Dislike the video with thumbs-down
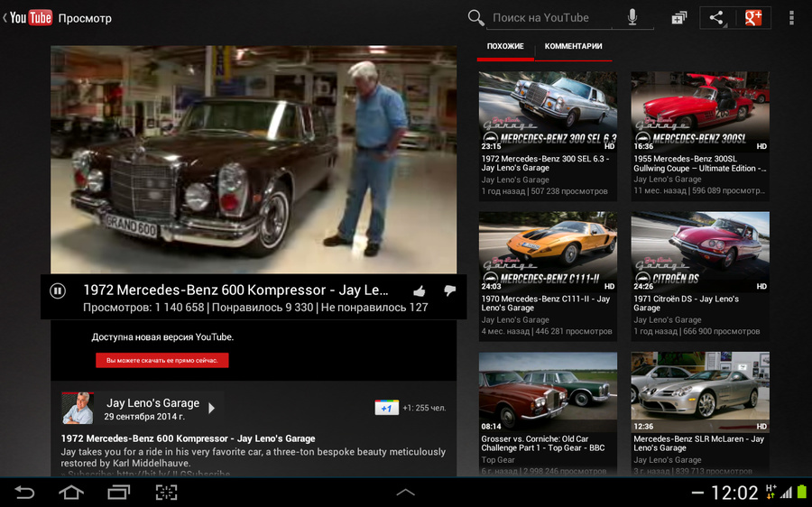Viewport: 812px width, 507px height. click(x=449, y=290)
